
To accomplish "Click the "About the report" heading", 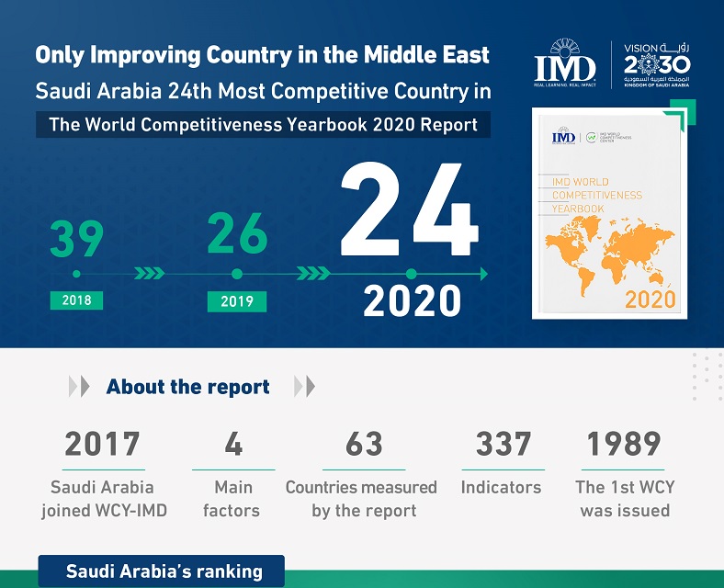I will pos(188,387).
